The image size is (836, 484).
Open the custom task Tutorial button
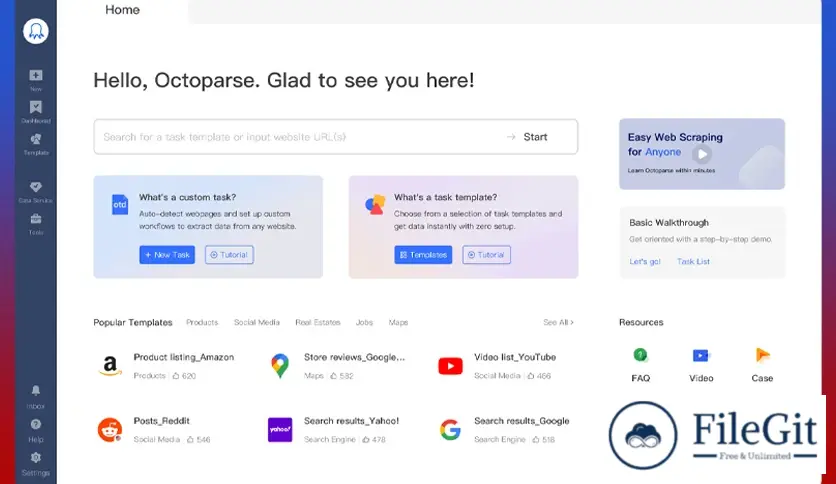229,255
